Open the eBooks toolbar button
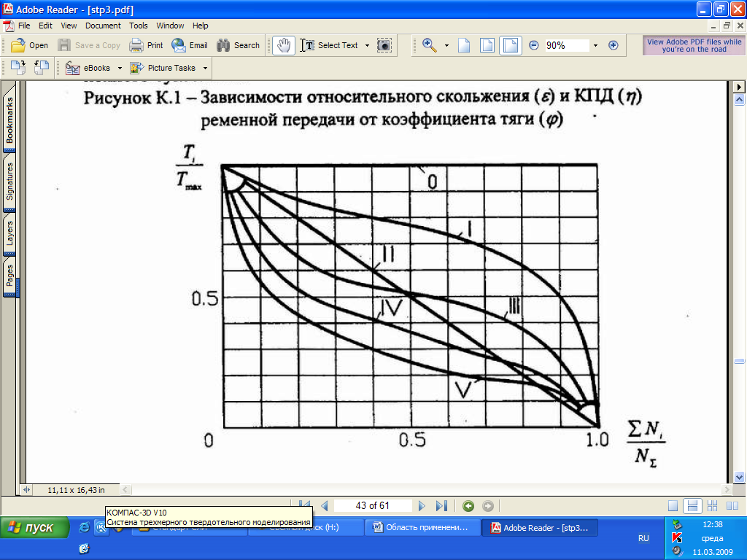This screenshot has width=747, height=560. 88,68
